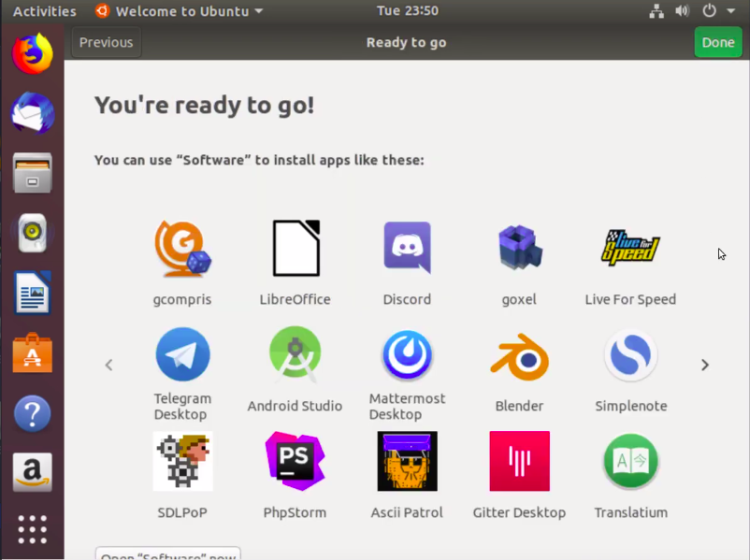Open LibreOffice Writer in the dock

coord(33,293)
